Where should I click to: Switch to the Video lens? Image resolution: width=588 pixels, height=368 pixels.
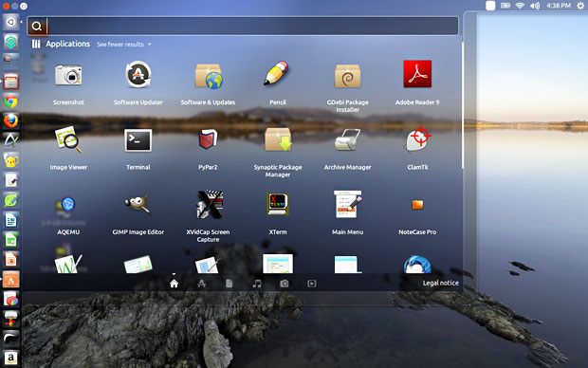coord(312,284)
